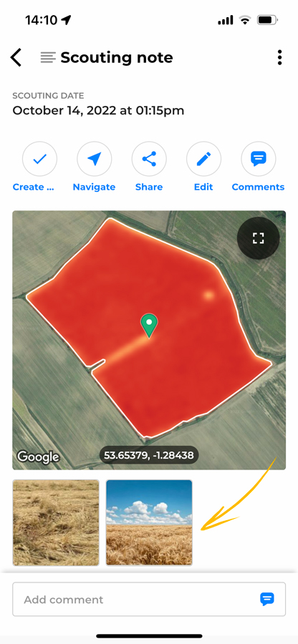Tap the Share text label
Viewport: 298px width, 644px height.
coord(149,187)
